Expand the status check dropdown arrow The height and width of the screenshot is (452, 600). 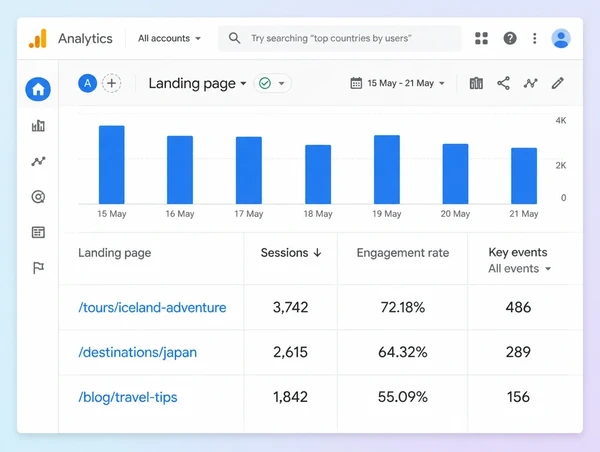pos(282,83)
